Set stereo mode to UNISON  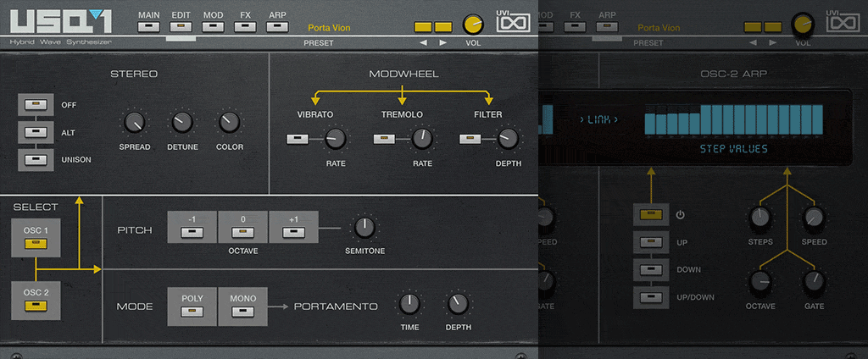(36, 160)
